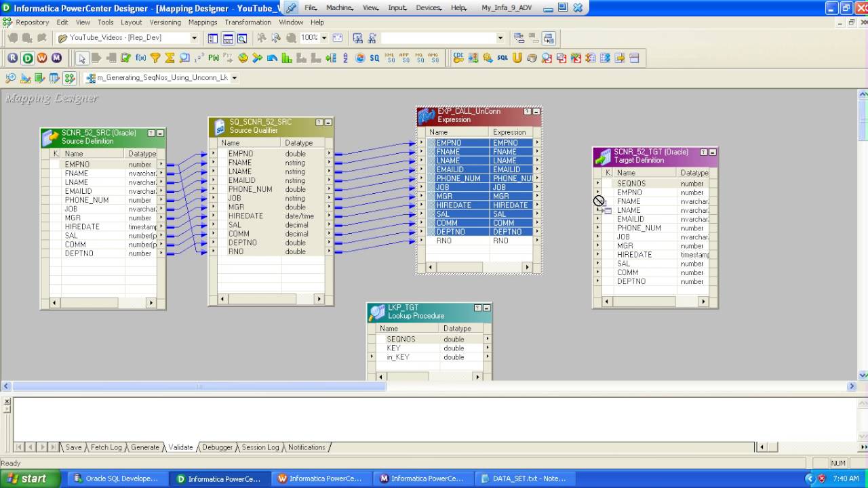Select the pointer arrow tool
This screenshot has height=488, width=868.
pos(82,58)
